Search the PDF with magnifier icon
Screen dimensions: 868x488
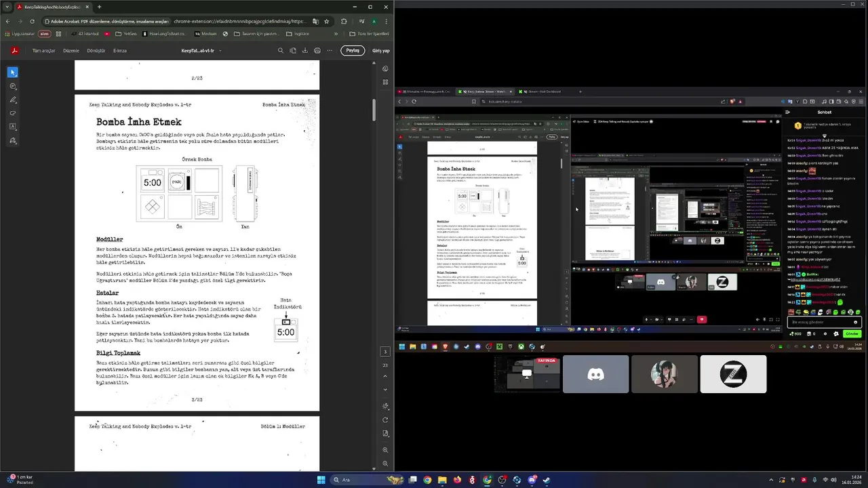281,50
